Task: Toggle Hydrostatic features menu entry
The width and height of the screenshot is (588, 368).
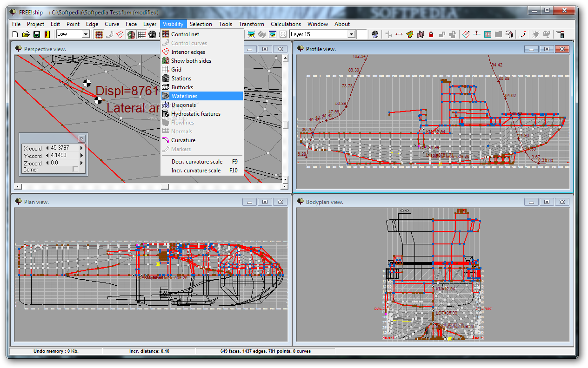Action: tap(201, 114)
